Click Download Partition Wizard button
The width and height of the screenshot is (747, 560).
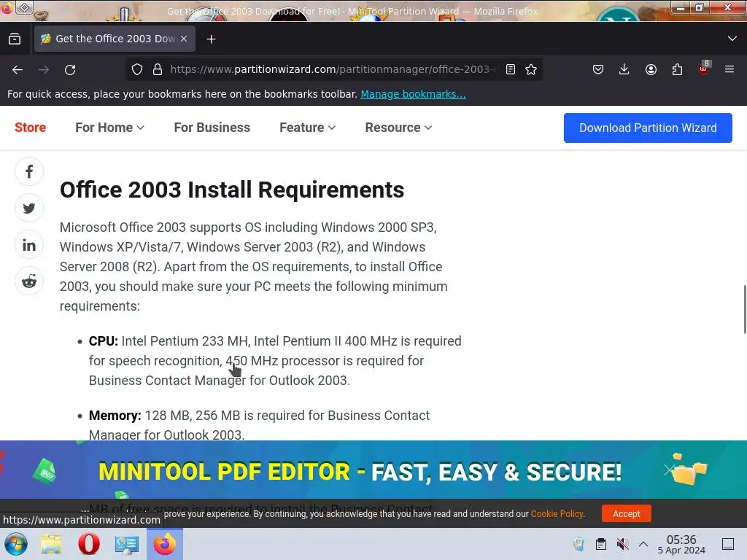(648, 128)
